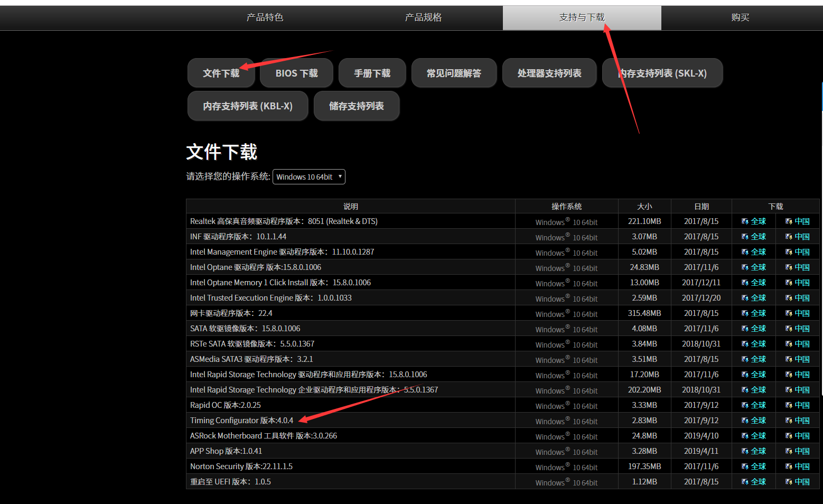Screen dimensions: 823x504
Task: Click the date cell '2019/4/10'
Action: point(702,436)
